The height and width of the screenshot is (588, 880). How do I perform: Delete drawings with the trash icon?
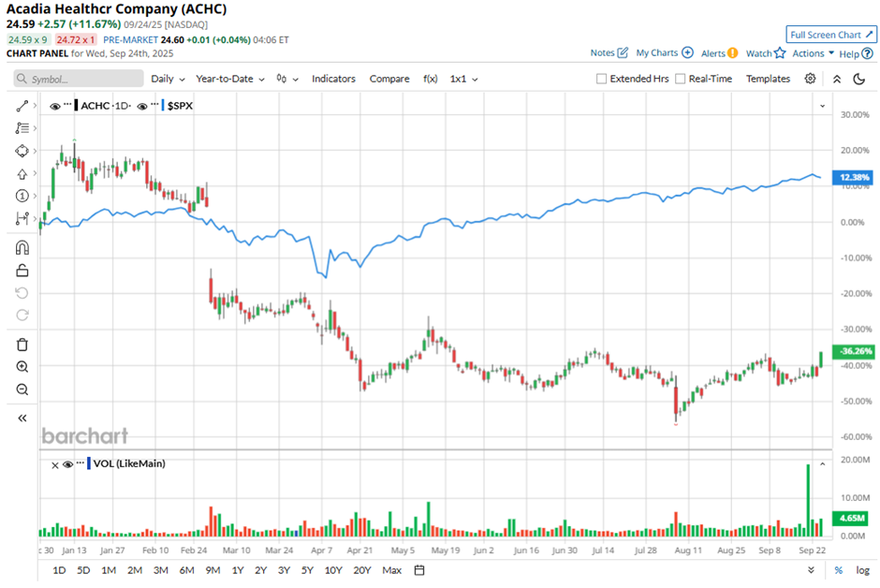(22, 345)
